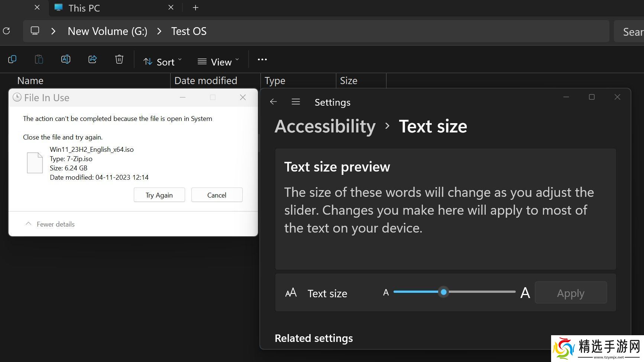Click the Delete trash can icon
Image resolution: width=644 pixels, height=362 pixels.
point(119,60)
